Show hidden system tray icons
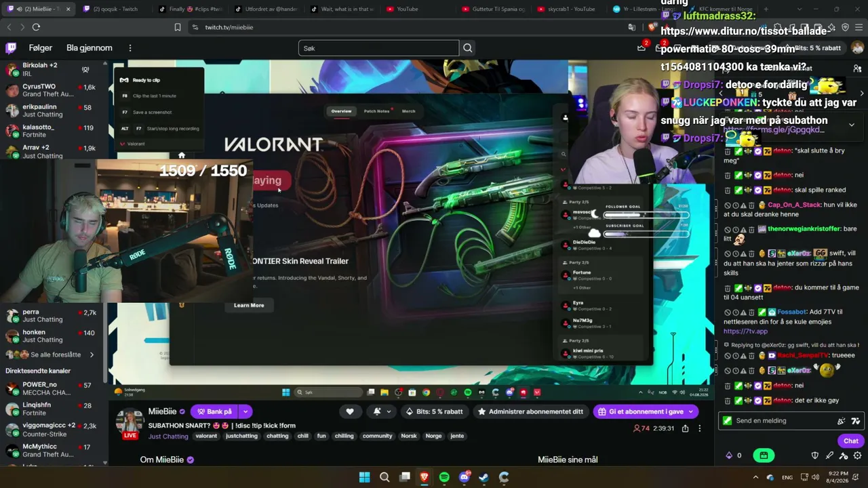 click(x=755, y=477)
